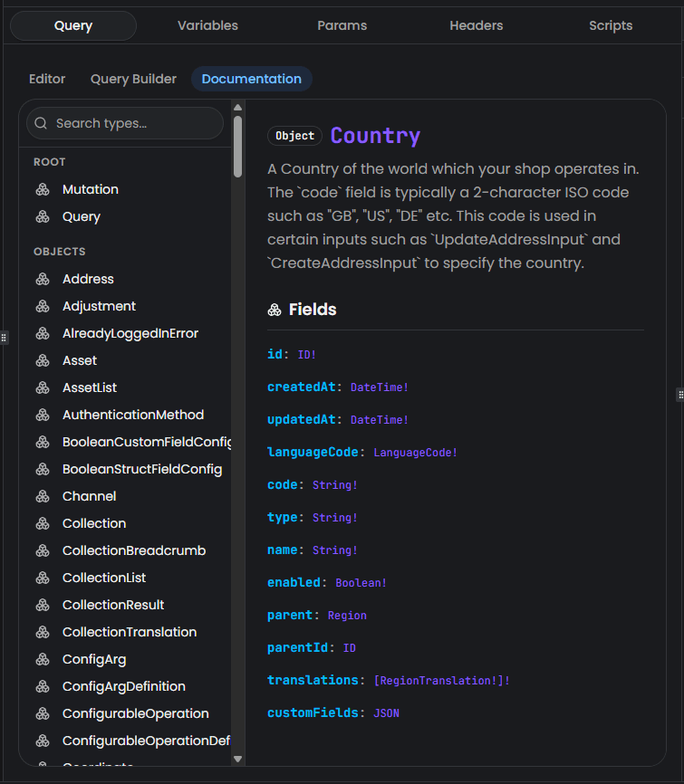Click the icon next to CollectionList
The width and height of the screenshot is (684, 784).
tap(43, 578)
